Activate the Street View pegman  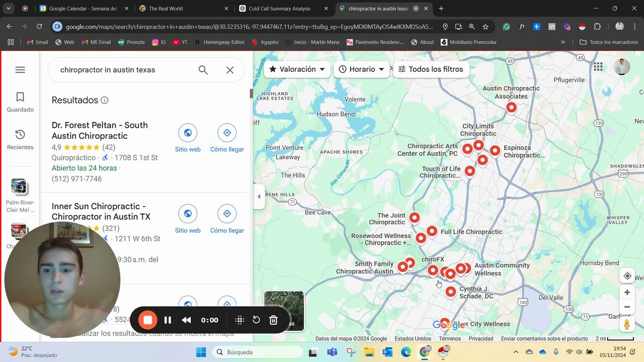(627, 325)
